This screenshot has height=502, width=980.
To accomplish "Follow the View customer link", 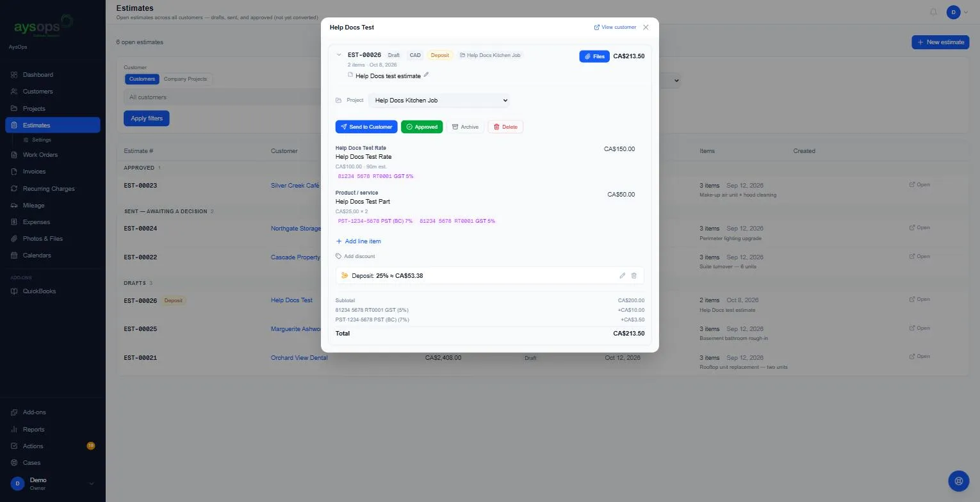I will (x=615, y=28).
